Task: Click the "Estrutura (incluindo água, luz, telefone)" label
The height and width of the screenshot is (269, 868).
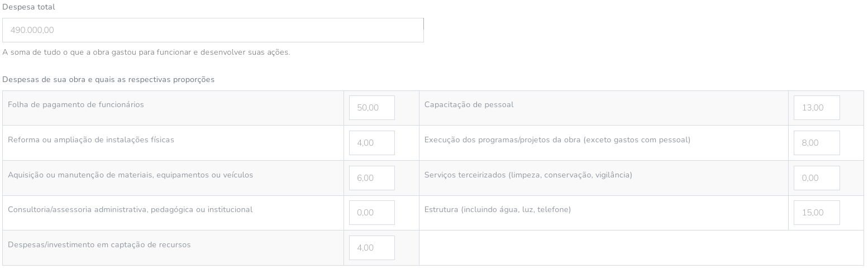Action: (497, 209)
